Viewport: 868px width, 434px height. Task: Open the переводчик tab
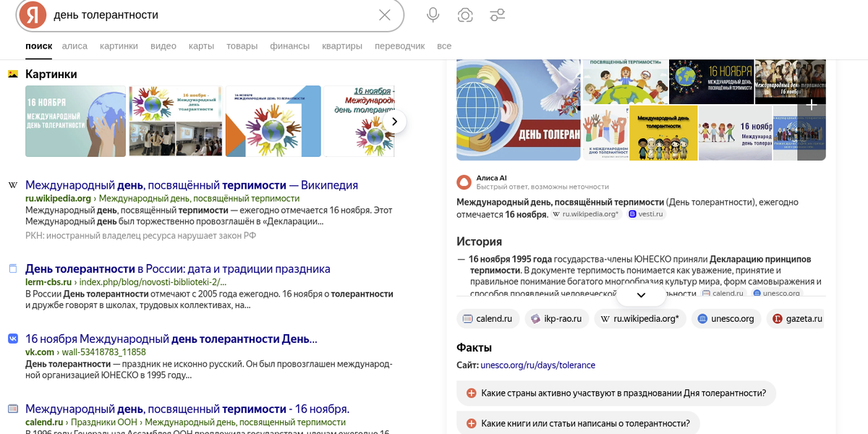(x=401, y=46)
